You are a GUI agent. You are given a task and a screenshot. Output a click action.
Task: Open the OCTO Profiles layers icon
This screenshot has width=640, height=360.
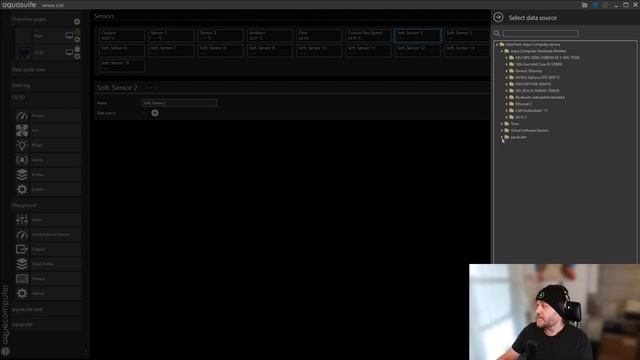pos(22,175)
